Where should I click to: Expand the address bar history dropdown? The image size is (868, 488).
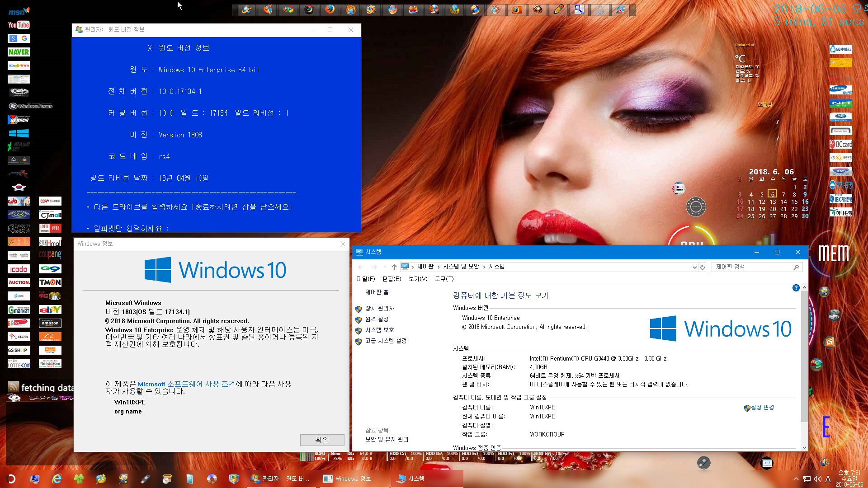(x=694, y=267)
